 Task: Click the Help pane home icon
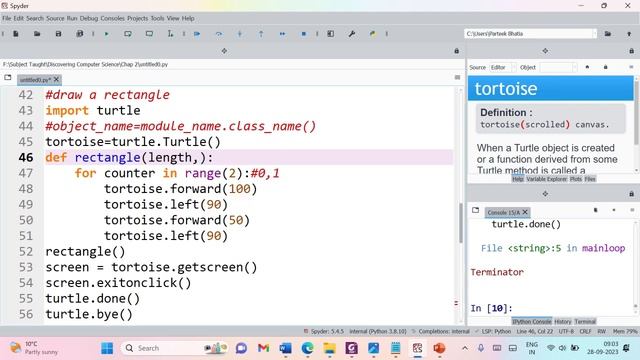[587, 67]
